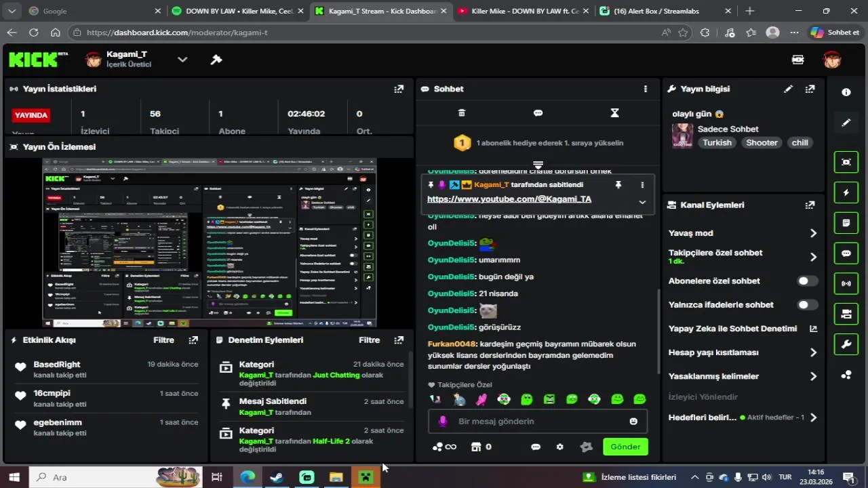Screen dimensions: 868x488
Task: Open Filtre in Etkinlik Akışı panel
Action: [x=163, y=340]
